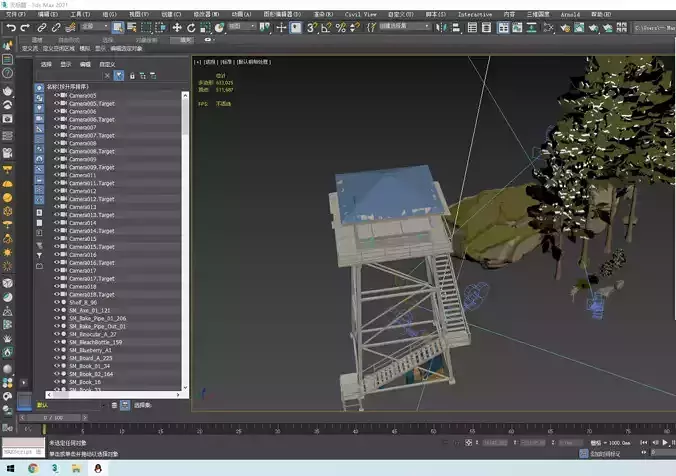Screen dimensions: 676x476
Task: Activate the Select and Place tool
Action: (219, 28)
